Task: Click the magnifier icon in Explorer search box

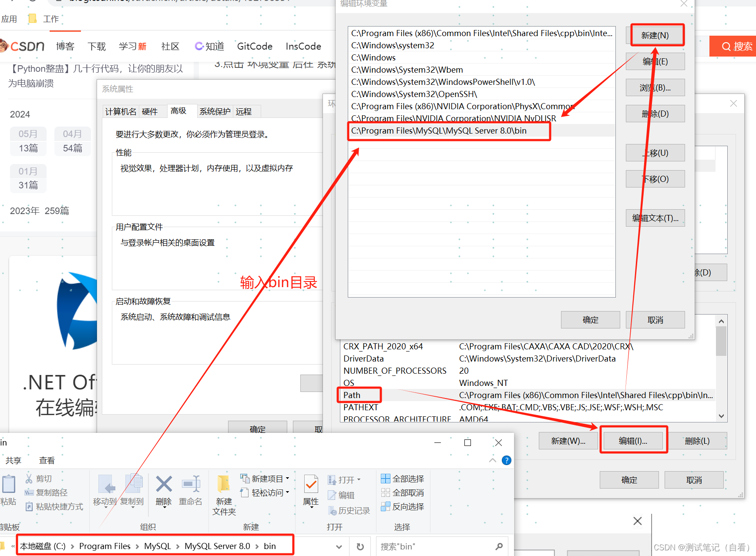Action: (x=499, y=546)
